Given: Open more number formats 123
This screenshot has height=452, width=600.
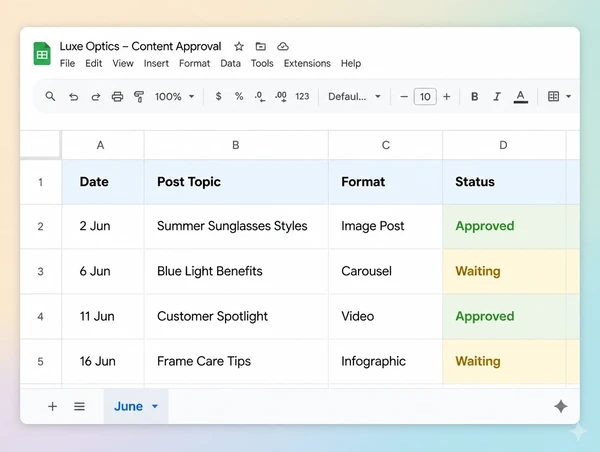Looking at the screenshot, I should pos(302,96).
